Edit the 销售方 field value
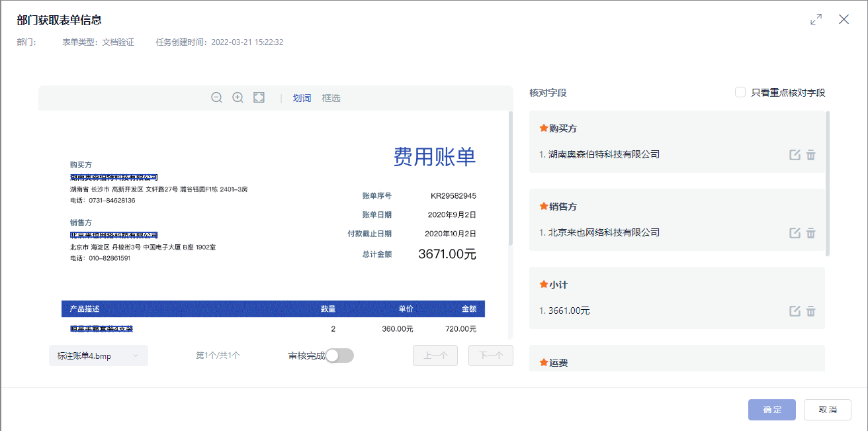This screenshot has height=431, width=868. tap(795, 233)
